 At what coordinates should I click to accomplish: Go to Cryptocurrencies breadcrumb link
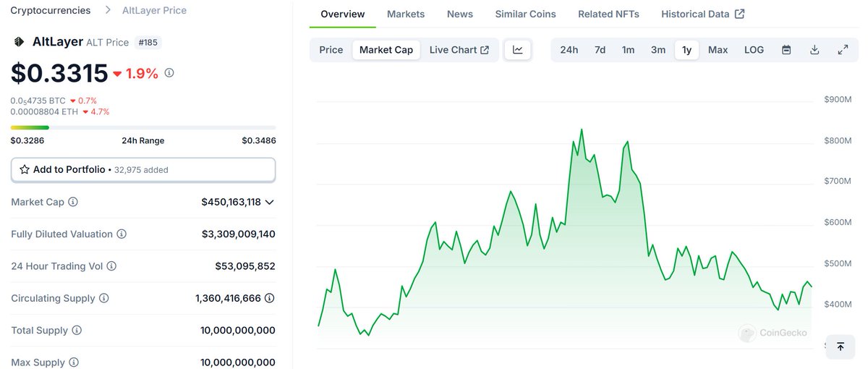tap(51, 10)
